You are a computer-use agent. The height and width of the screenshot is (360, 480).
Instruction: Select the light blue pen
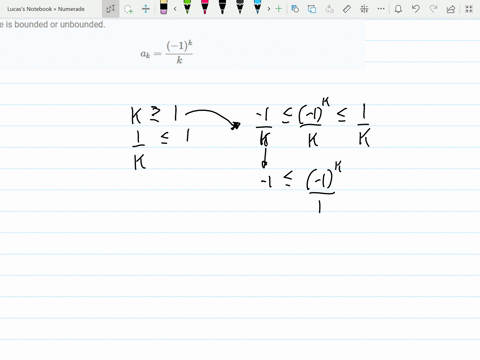click(257, 7)
